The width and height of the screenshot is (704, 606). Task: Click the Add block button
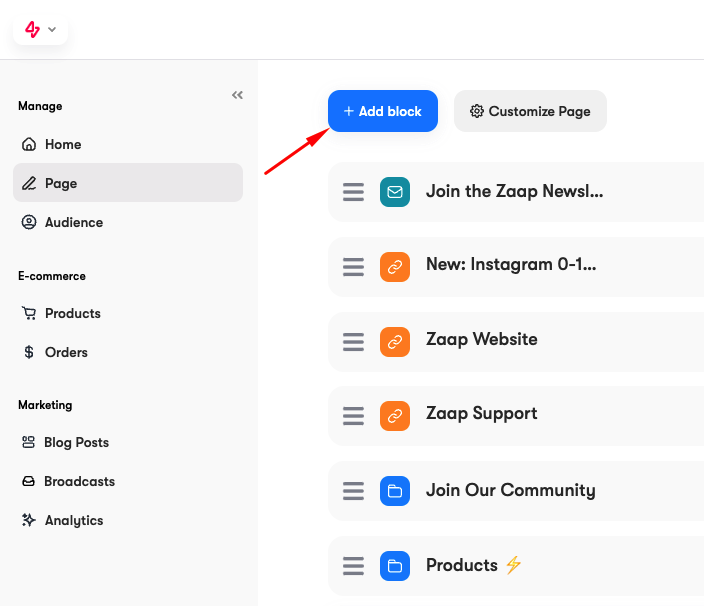(x=383, y=111)
